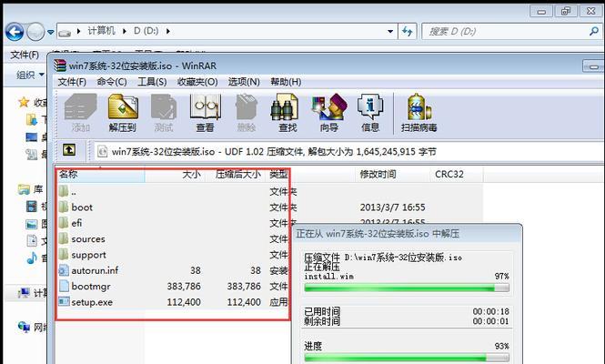605x364 pixels.
Task: Open WinRAR 选项(N) menu
Action: tap(244, 82)
